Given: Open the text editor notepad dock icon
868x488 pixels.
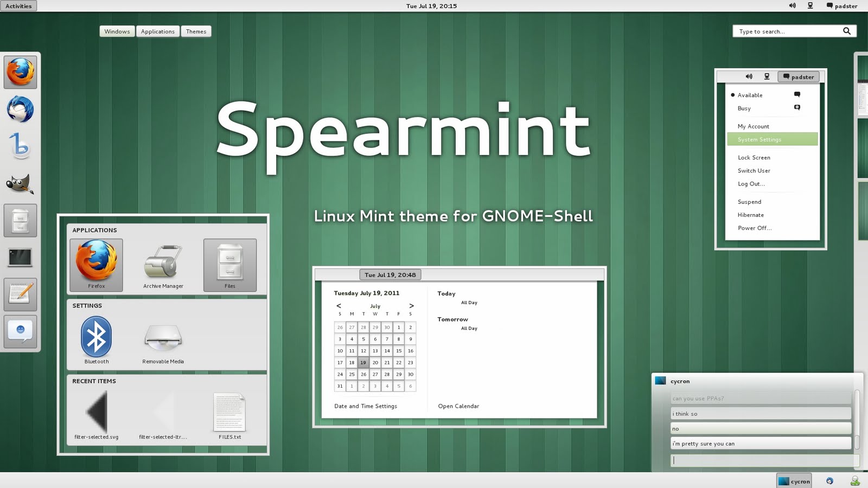Looking at the screenshot, I should 21,294.
